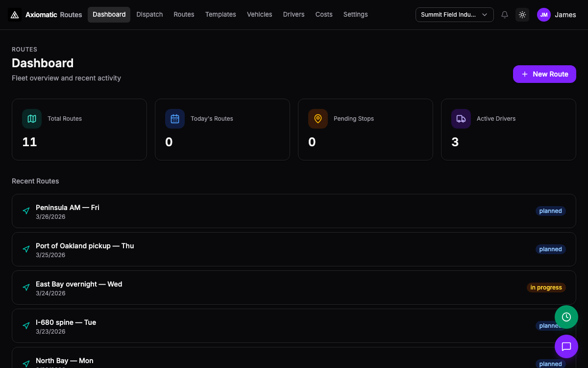This screenshot has width=588, height=368.
Task: Create a New Route
Action: click(x=544, y=74)
